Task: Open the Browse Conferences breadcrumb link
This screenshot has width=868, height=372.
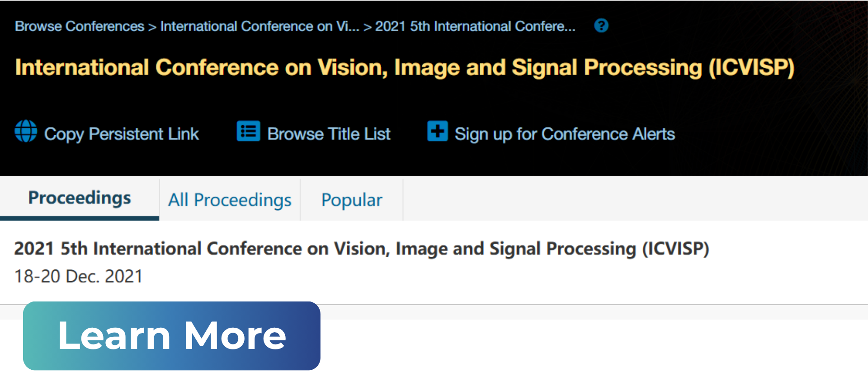Action: click(80, 26)
